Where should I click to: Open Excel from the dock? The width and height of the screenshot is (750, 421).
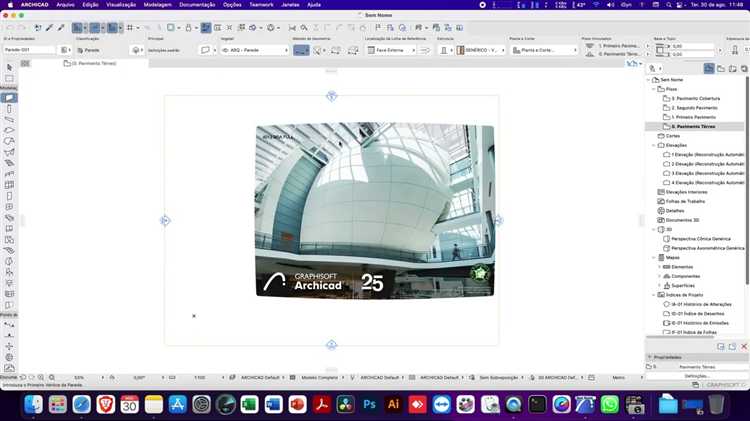pyautogui.click(x=249, y=405)
